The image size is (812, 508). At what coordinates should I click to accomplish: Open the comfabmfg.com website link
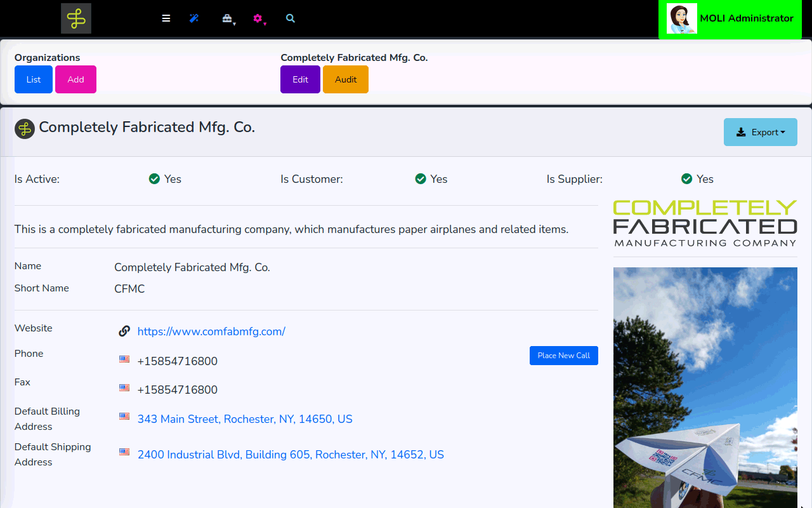click(211, 331)
